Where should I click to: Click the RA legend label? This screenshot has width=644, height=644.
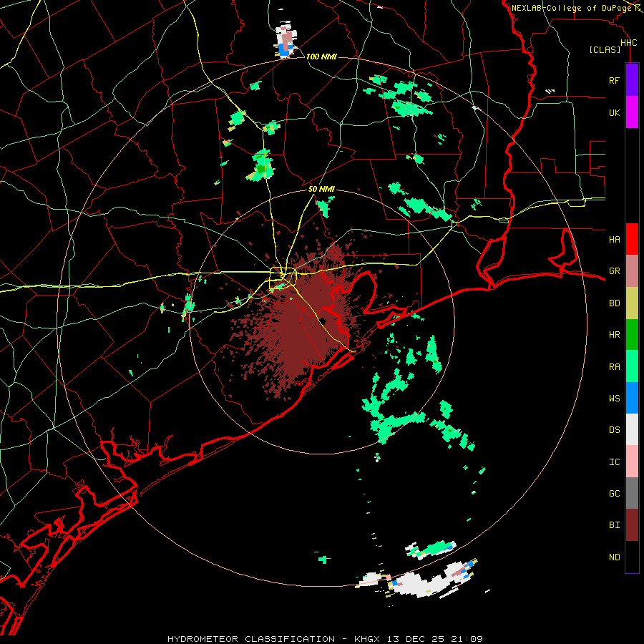tap(614, 367)
